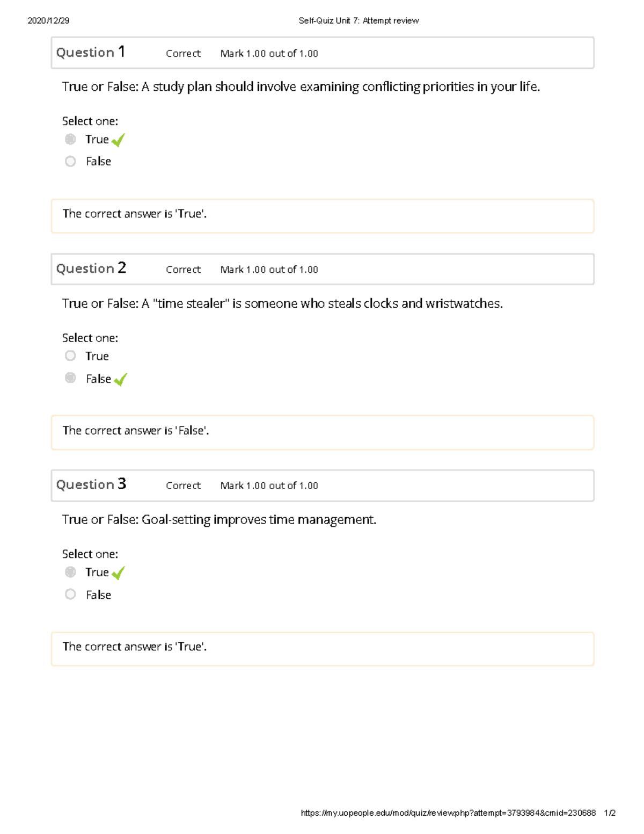The image size is (644, 834).
Task: Click the Question 2 header box
Action: [x=322, y=269]
